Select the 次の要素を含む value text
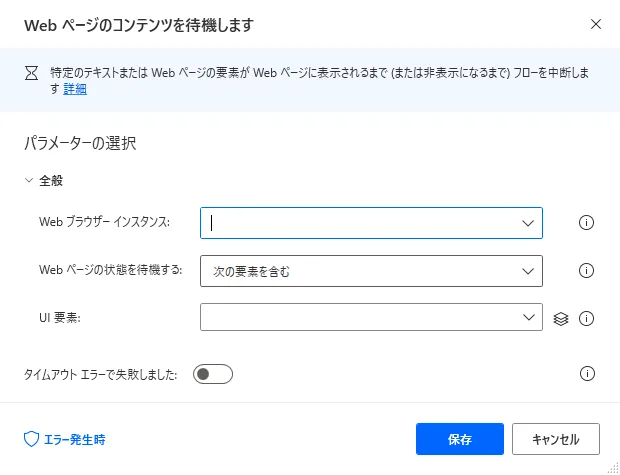 point(251,271)
